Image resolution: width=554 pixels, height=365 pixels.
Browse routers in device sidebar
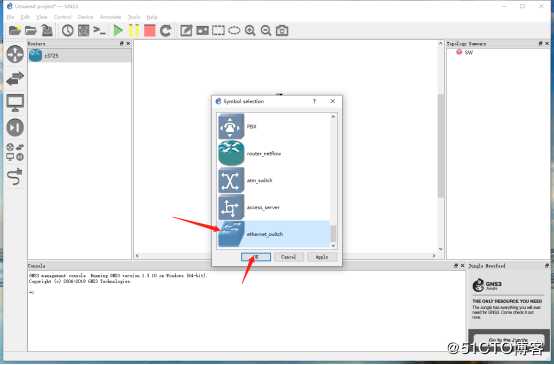coord(15,54)
